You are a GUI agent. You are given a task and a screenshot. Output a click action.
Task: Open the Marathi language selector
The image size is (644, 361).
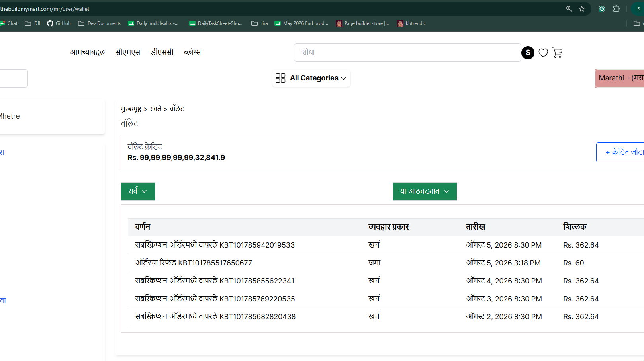[620, 78]
